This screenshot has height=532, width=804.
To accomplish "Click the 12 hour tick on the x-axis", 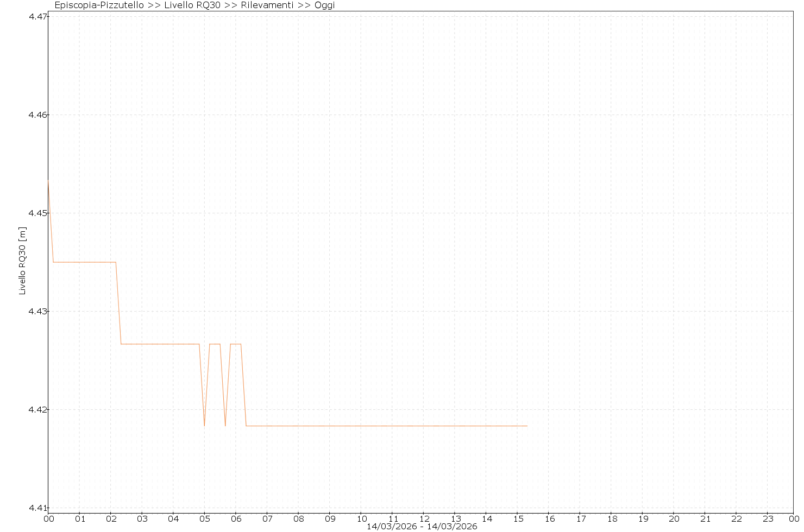I will pyautogui.click(x=424, y=518).
